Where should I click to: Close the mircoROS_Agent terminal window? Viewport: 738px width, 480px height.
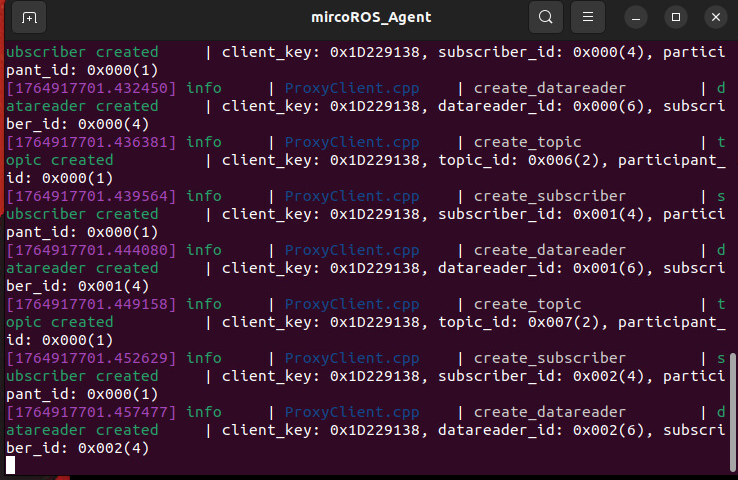(x=716, y=17)
